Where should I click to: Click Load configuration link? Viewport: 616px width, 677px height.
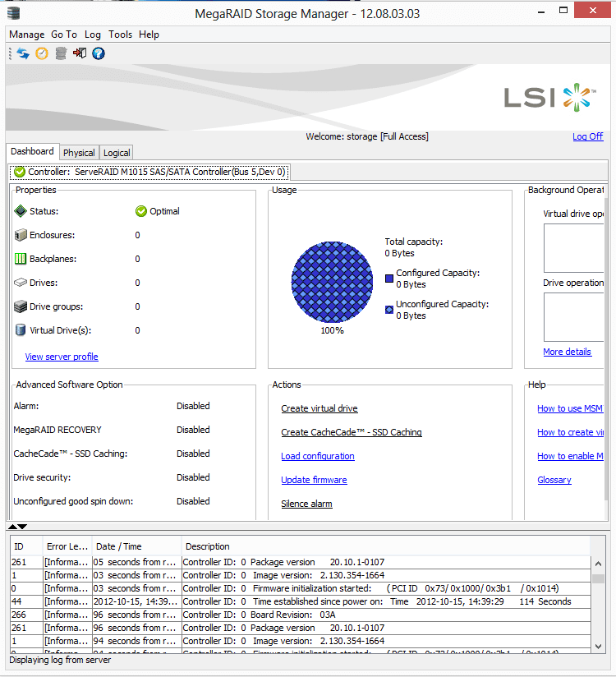click(318, 456)
